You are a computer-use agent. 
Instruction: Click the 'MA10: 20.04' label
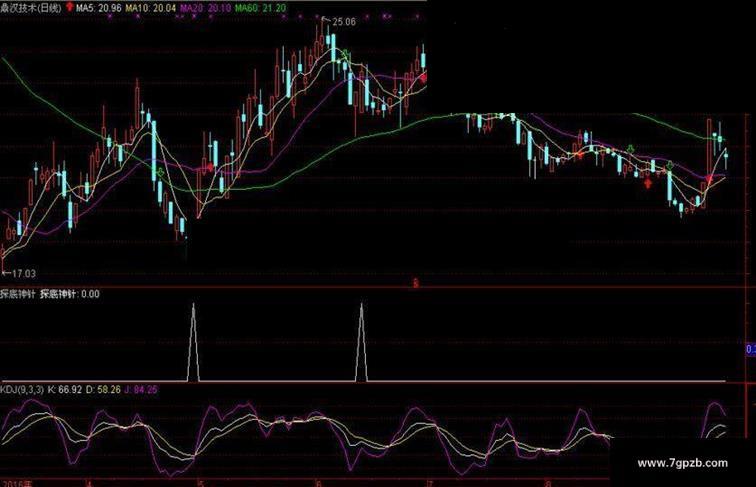150,8
